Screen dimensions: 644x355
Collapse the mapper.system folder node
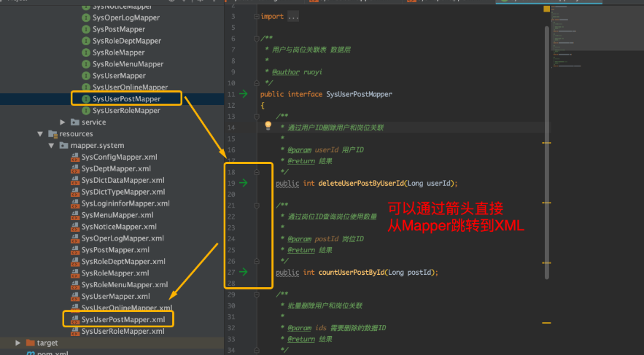pyautogui.click(x=51, y=145)
